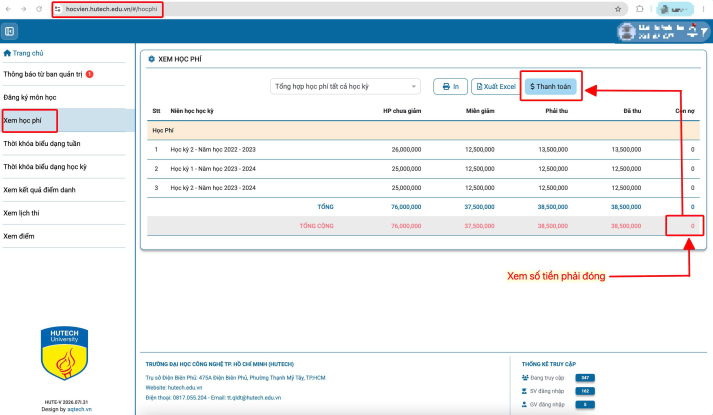Open the Chrome profile chip
Viewport: 713px width, 415px height.
(x=675, y=9)
